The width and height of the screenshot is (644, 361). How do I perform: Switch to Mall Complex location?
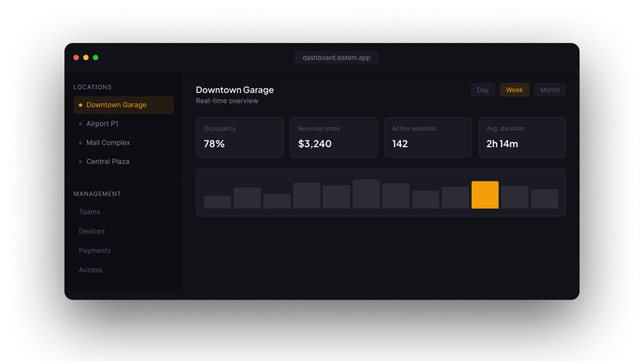tap(123, 142)
